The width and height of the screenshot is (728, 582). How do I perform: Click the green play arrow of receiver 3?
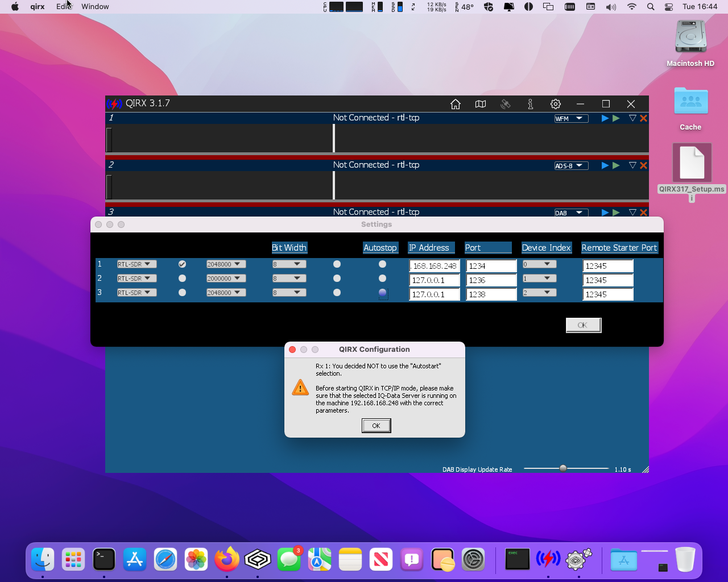(x=616, y=213)
